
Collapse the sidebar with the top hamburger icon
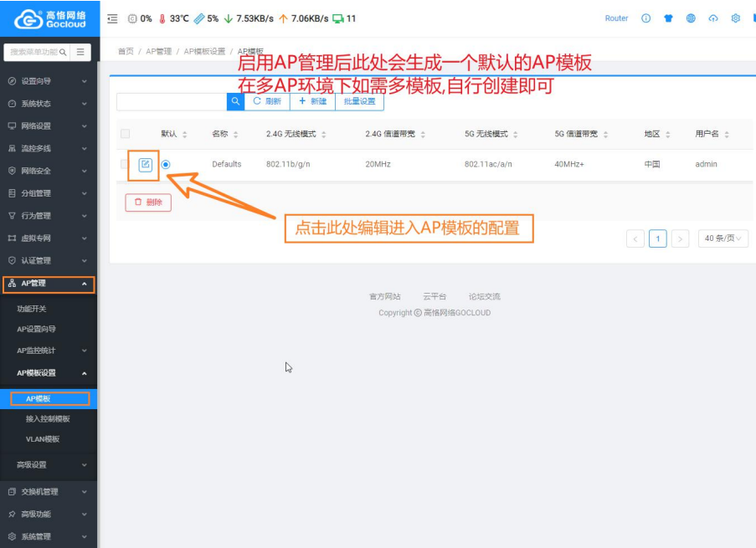113,18
